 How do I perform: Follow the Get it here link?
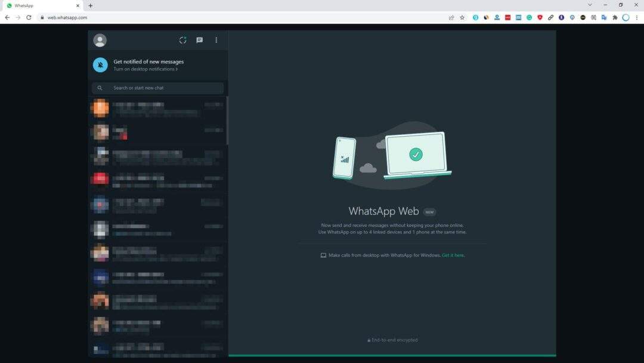pyautogui.click(x=453, y=255)
